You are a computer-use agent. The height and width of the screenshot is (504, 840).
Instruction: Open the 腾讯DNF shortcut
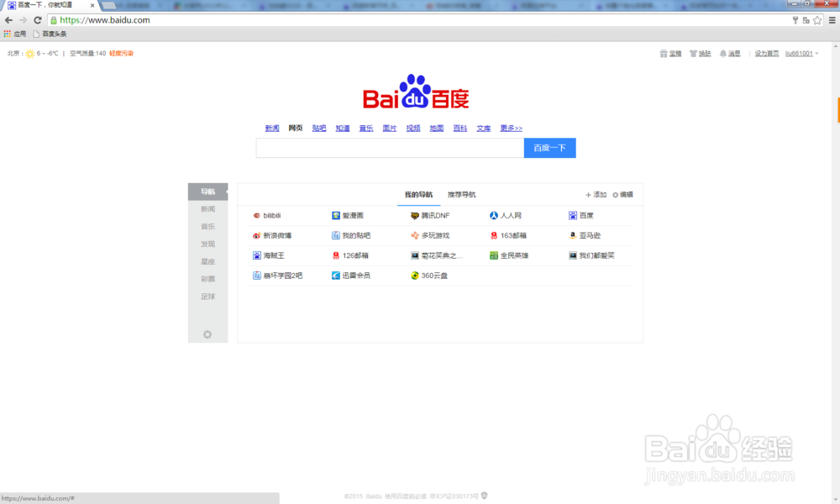(429, 215)
